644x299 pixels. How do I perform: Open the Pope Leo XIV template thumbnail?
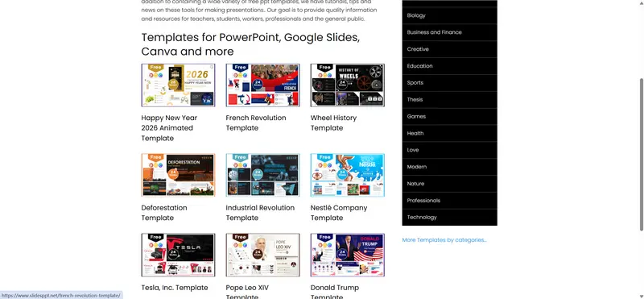(263, 255)
